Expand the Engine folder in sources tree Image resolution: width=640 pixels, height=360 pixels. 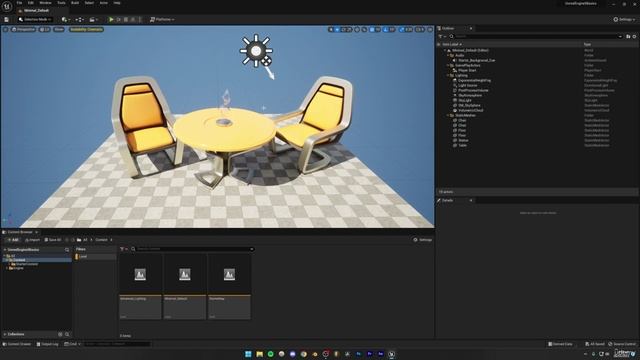7,268
